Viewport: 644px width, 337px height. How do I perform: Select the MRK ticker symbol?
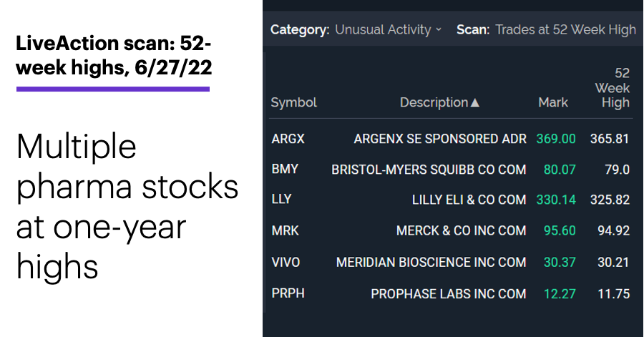click(x=285, y=230)
